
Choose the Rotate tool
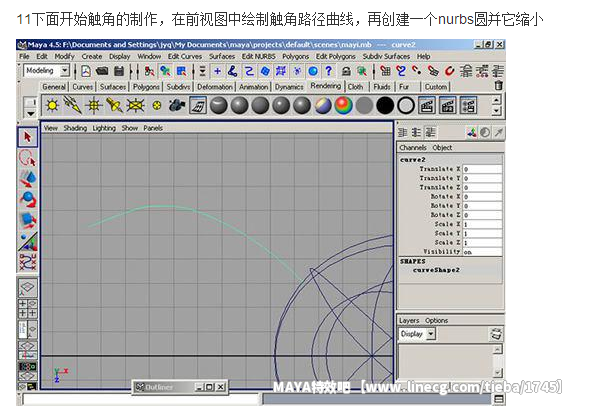tap(27, 200)
